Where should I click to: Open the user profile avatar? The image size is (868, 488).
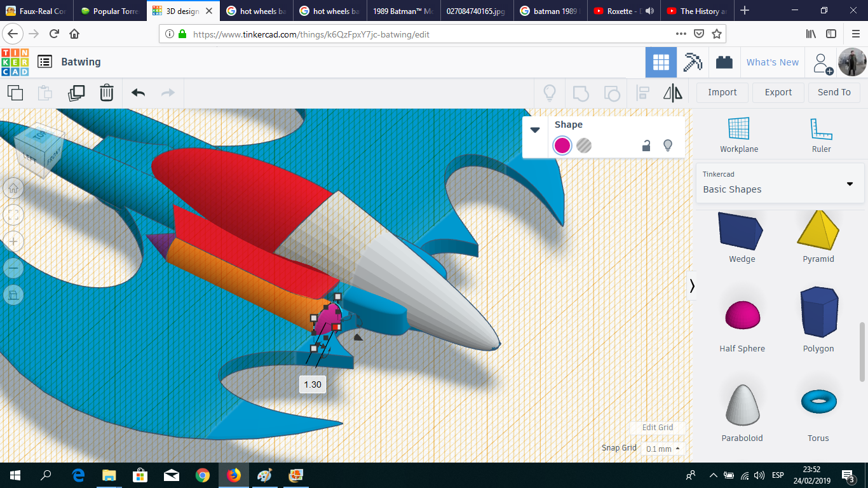click(x=852, y=62)
